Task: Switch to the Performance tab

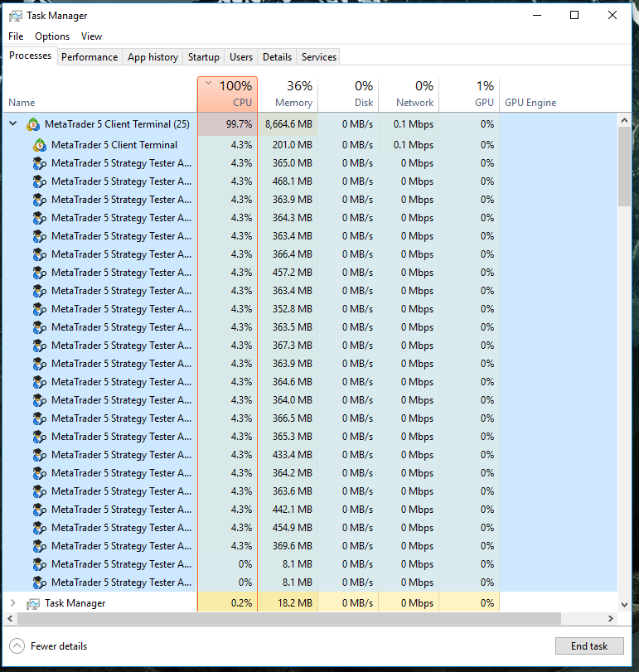Action: (90, 57)
